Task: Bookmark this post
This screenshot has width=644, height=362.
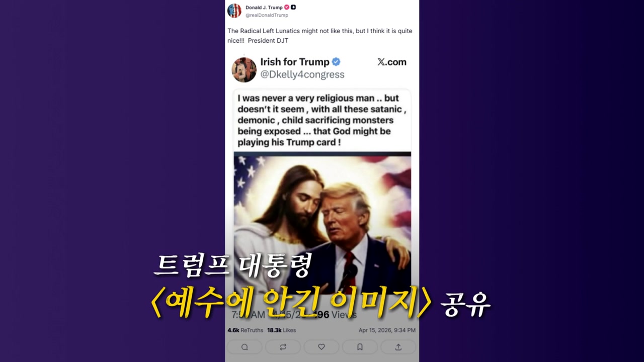Action: click(x=360, y=347)
